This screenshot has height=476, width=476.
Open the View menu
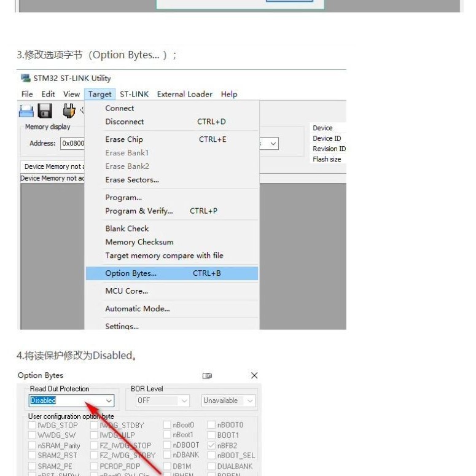pos(71,94)
